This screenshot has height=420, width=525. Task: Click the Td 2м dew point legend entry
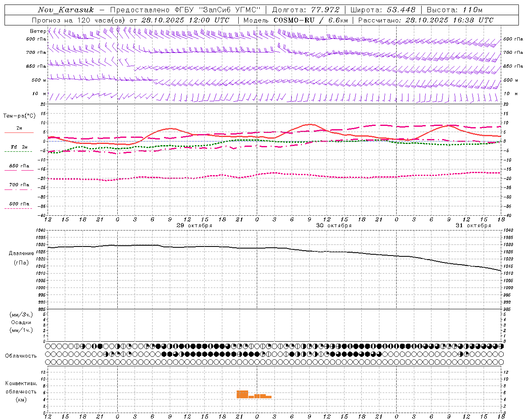[19, 147]
